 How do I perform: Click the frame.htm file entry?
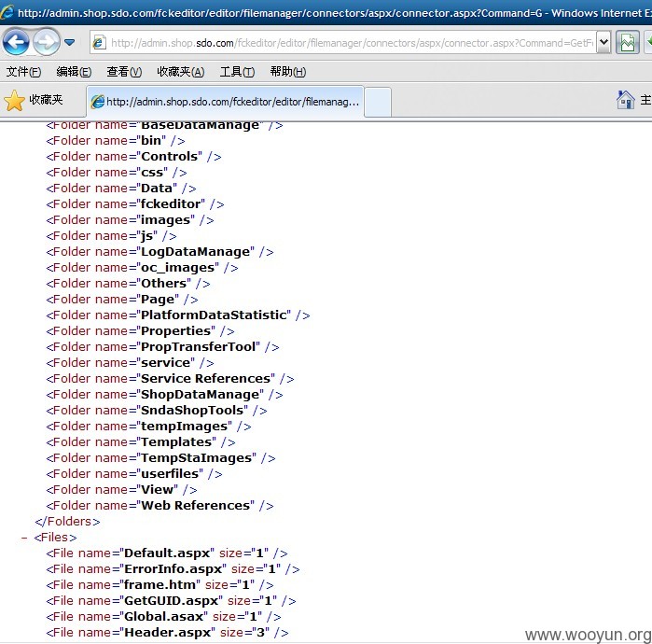click(160, 584)
